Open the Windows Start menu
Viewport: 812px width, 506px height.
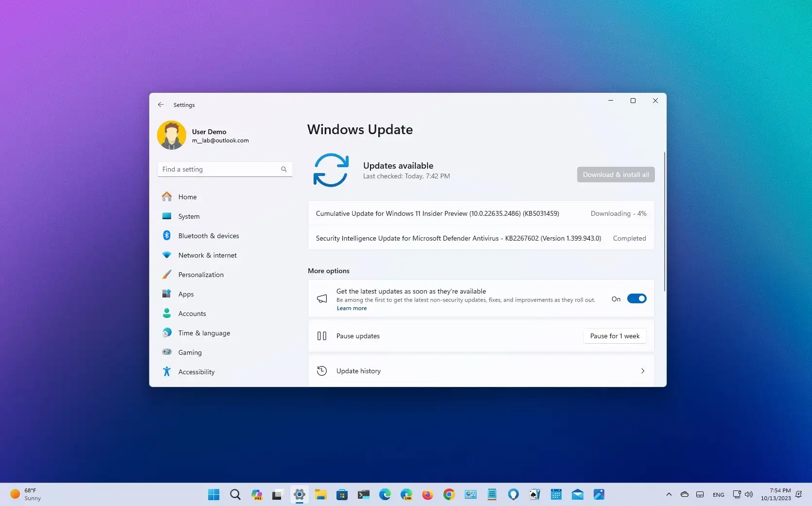click(213, 494)
